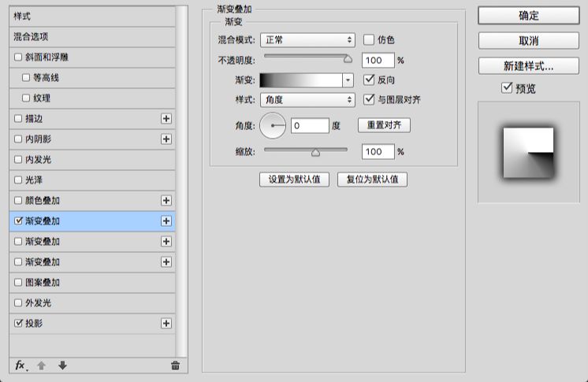
Task: Open the black-to-white gradient swatch editor
Action: coord(301,80)
